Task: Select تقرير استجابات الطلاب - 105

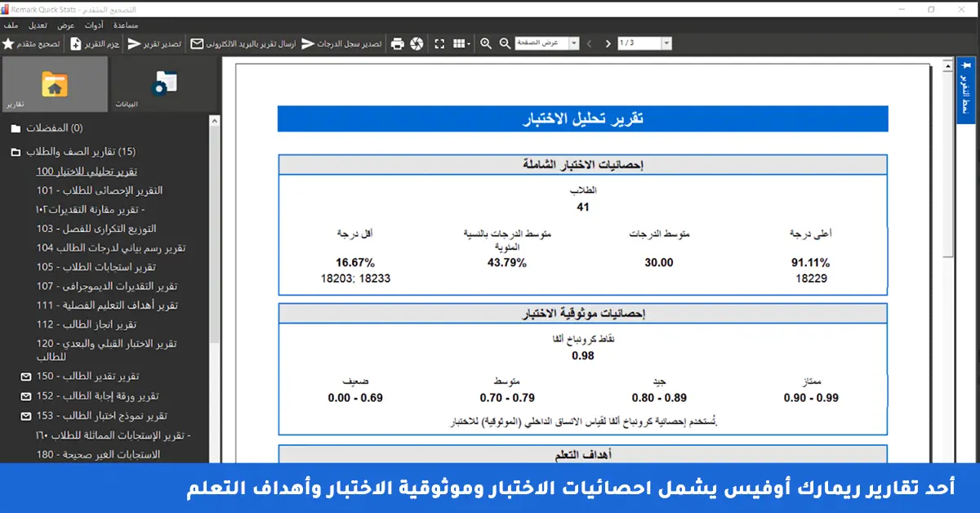Action: [x=96, y=267]
